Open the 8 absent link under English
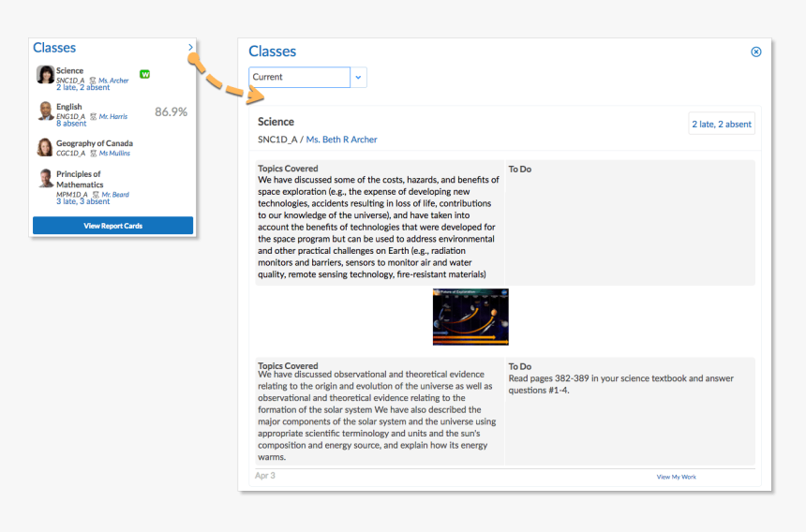 (71, 124)
